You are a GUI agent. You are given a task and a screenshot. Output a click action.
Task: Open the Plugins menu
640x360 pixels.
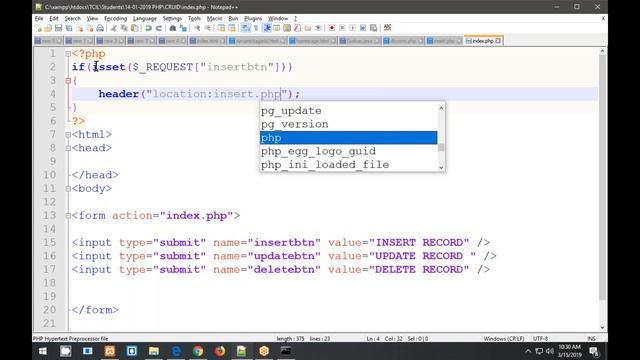pyautogui.click(x=253, y=19)
